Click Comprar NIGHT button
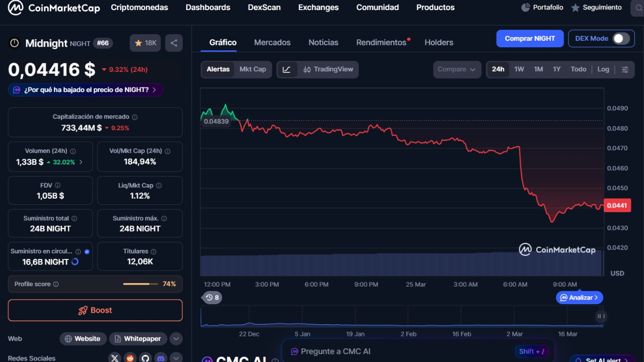Image resolution: width=644 pixels, height=362 pixels. pyautogui.click(x=530, y=39)
